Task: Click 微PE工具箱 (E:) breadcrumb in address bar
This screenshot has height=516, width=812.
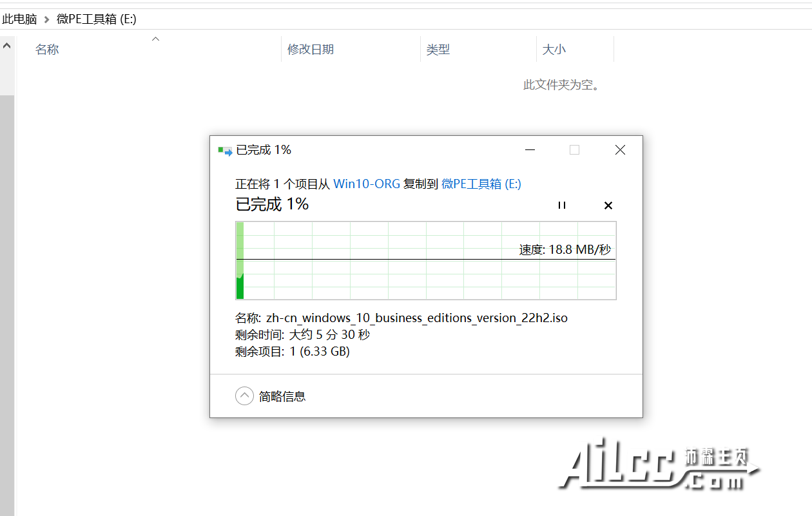Action: (x=97, y=19)
